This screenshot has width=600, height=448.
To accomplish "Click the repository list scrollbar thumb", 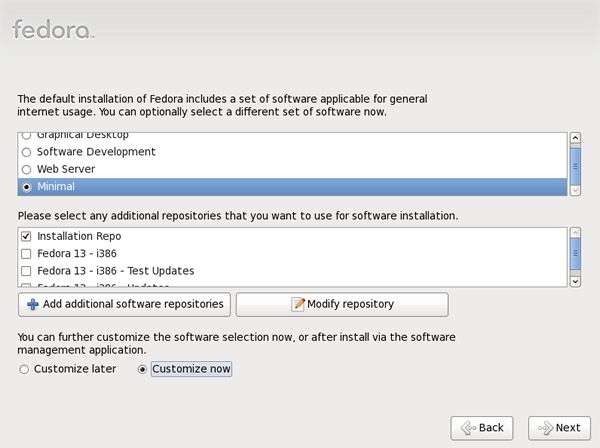I will tap(575, 254).
